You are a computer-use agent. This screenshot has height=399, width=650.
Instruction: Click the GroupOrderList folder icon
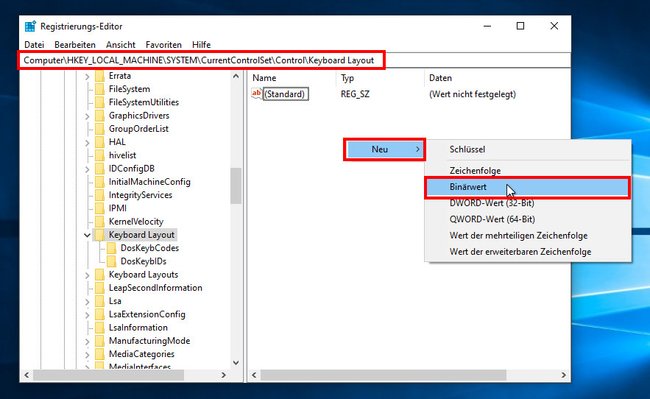coord(99,129)
